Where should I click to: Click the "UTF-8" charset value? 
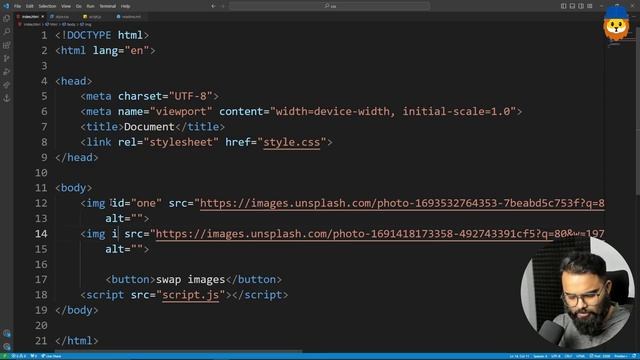tap(191, 96)
